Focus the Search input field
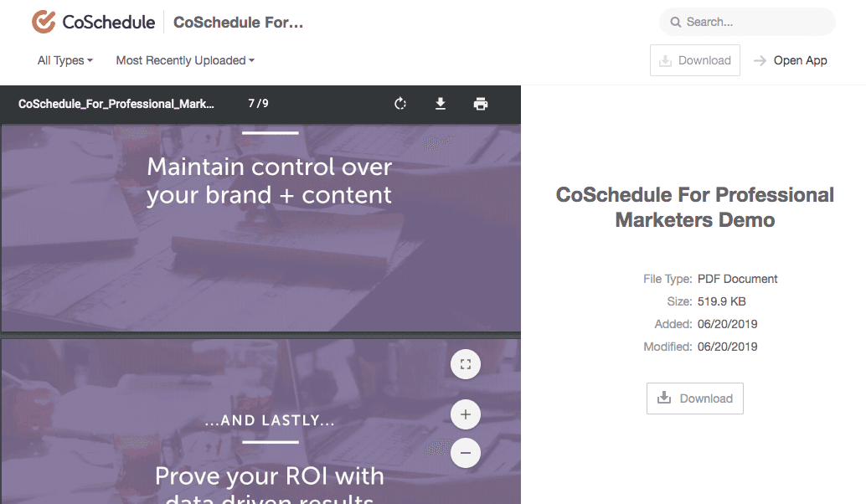Screen dimensions: 866x504 (747, 22)
